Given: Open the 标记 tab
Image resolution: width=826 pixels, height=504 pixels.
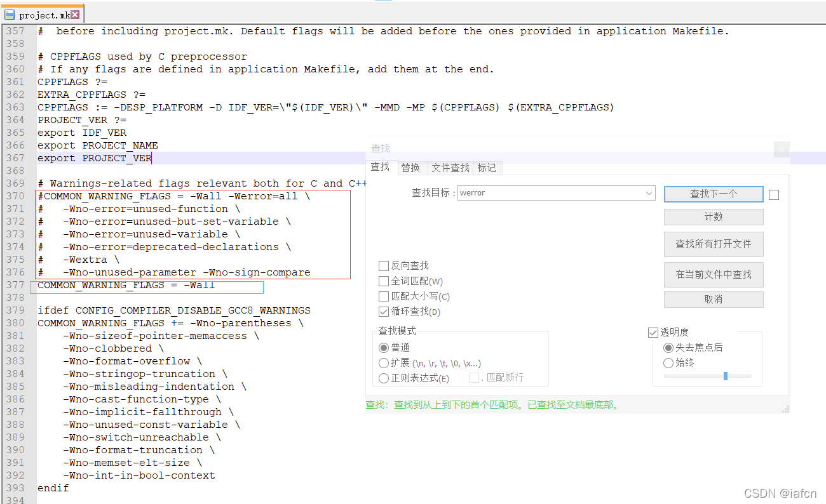Looking at the screenshot, I should 487,168.
